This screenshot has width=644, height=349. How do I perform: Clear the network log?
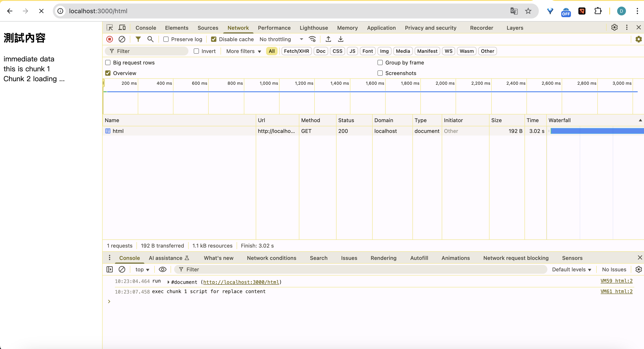pyautogui.click(x=122, y=39)
